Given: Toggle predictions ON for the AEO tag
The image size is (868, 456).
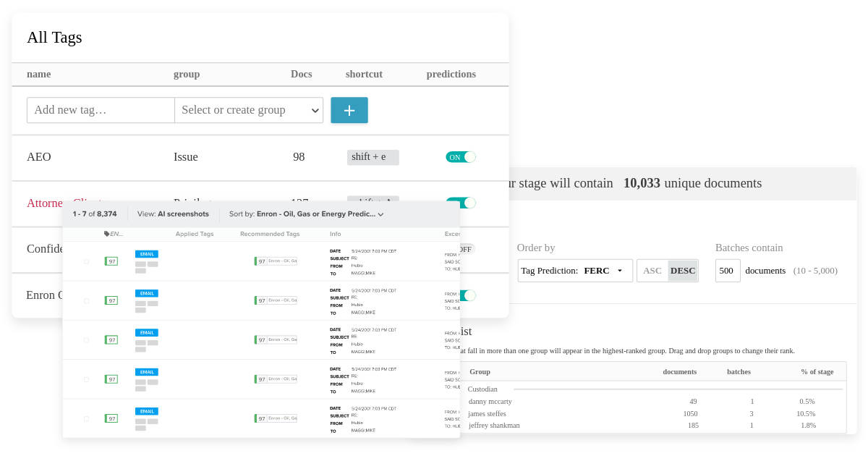Looking at the screenshot, I should 461,157.
